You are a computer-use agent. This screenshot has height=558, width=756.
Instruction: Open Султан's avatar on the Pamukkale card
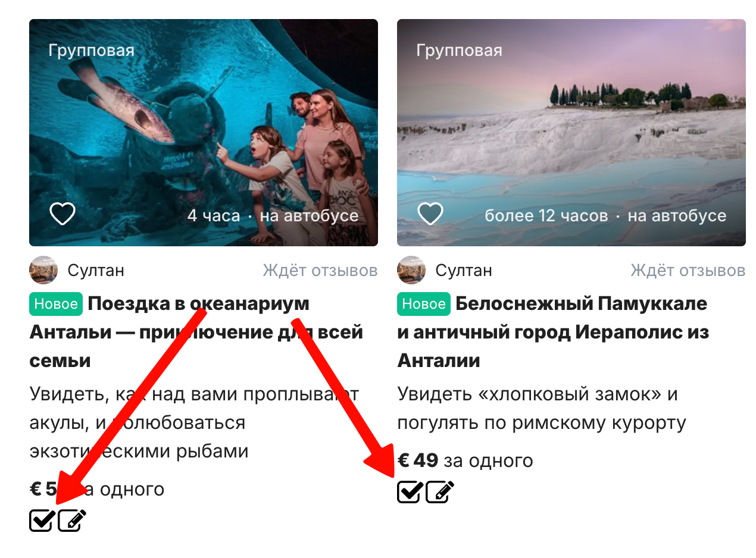tap(411, 270)
